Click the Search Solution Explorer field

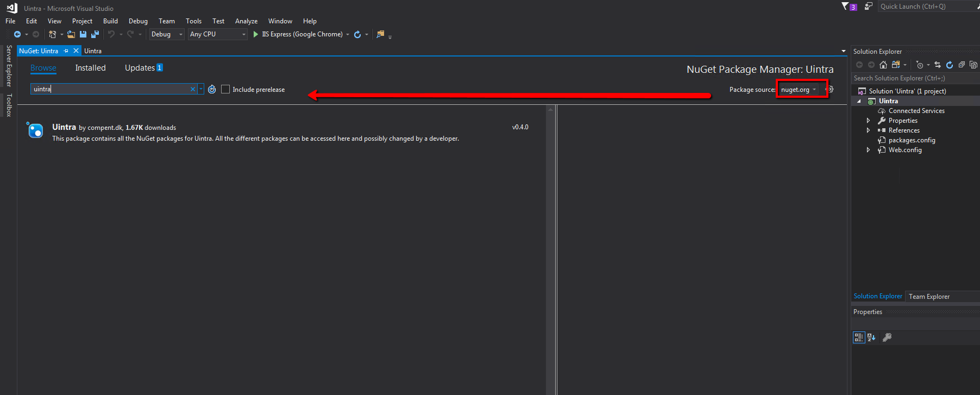click(915, 78)
